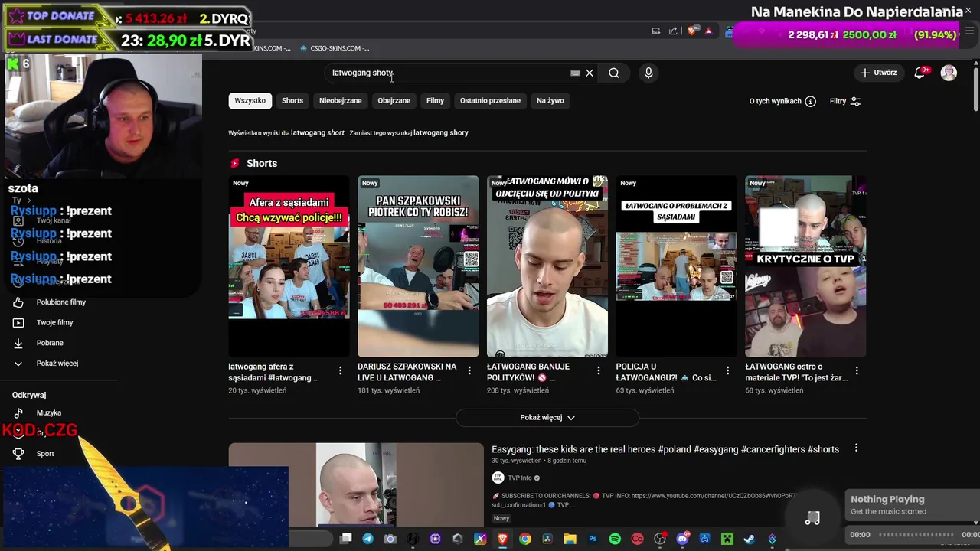Open 'DARIUSZ SZPAKOWSKI NA LIVE U ŁATWOGANG' title
980x551 pixels.
(x=407, y=372)
